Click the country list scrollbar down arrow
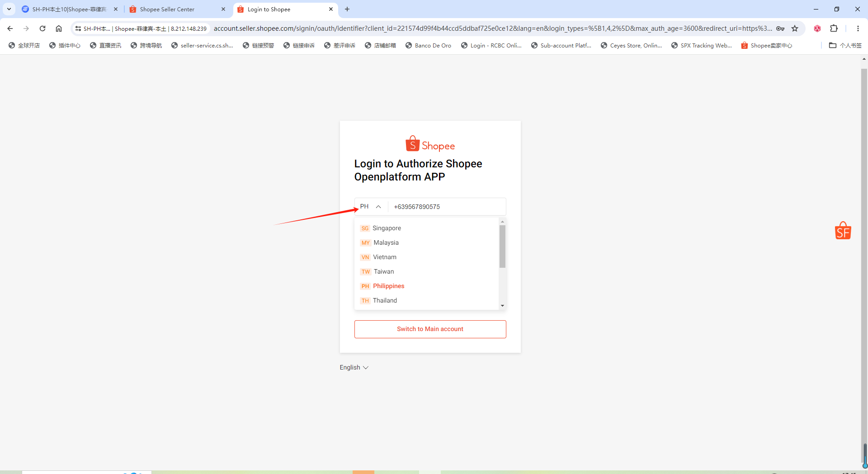The height and width of the screenshot is (474, 868). click(x=502, y=306)
